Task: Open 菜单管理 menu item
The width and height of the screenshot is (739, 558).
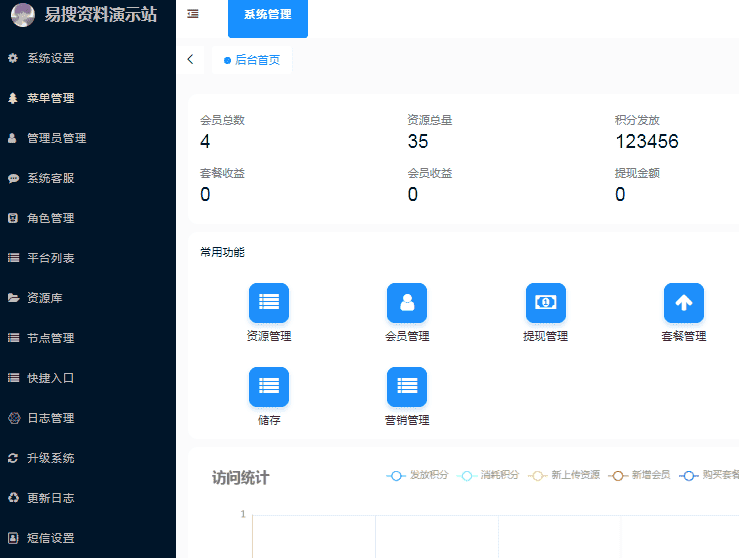Action: tap(50, 98)
